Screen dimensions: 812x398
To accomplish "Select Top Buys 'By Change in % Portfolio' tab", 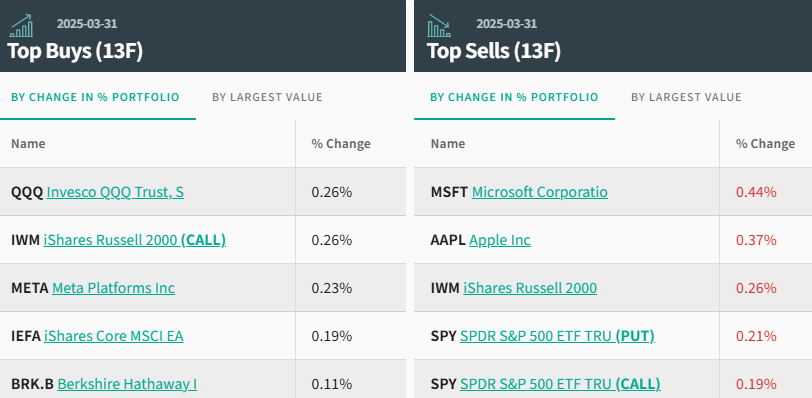I will pos(95,97).
